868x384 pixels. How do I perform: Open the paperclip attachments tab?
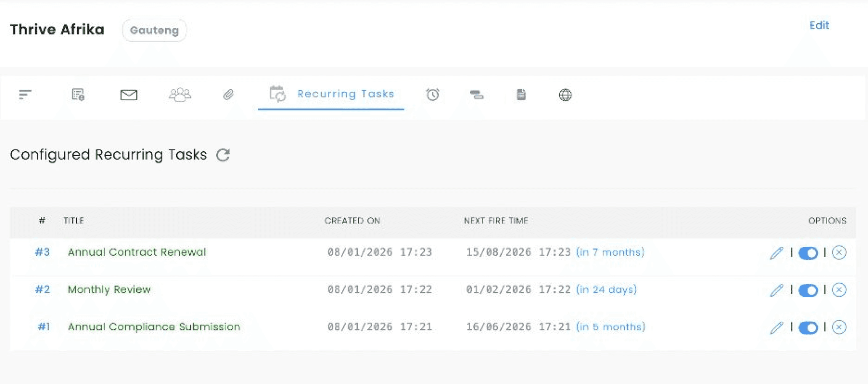(228, 95)
